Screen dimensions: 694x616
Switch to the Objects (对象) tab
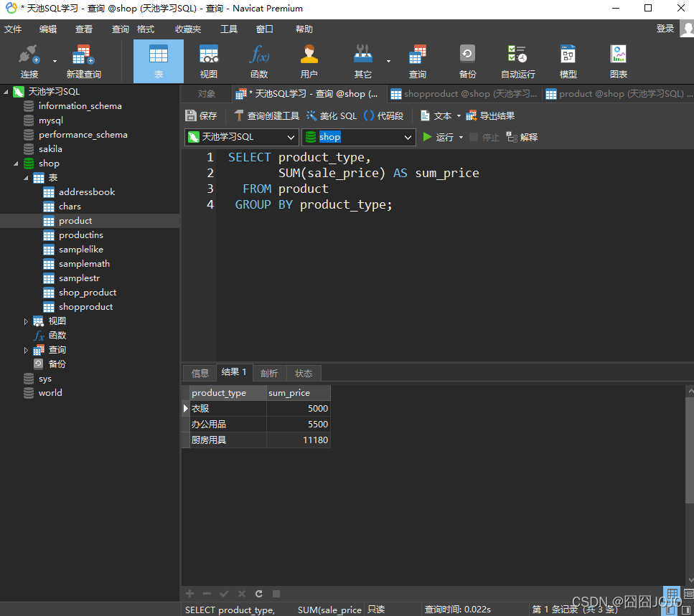[x=206, y=94]
